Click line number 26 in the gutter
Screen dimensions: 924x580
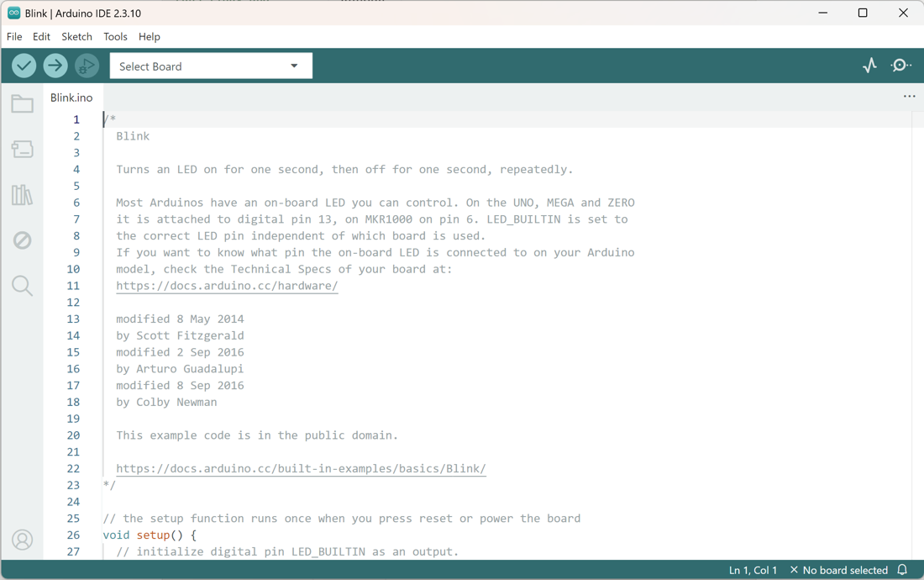[x=73, y=535]
